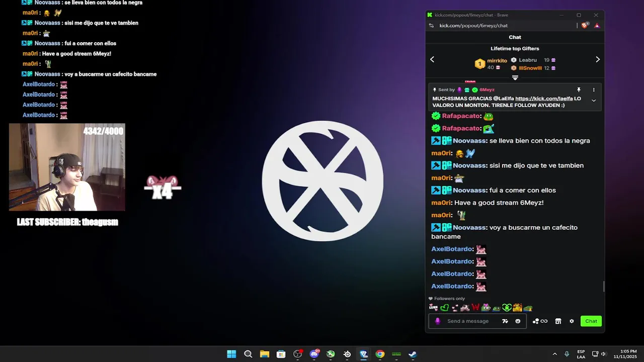The width and height of the screenshot is (644, 362).
Task: Insert the pink hearts quick emote
Action: tap(455, 308)
